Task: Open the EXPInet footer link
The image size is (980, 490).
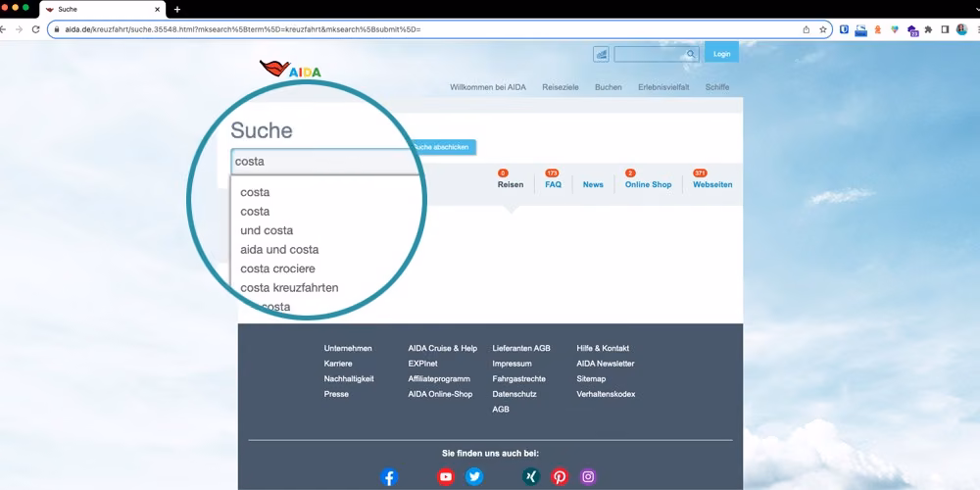Action: click(x=423, y=364)
